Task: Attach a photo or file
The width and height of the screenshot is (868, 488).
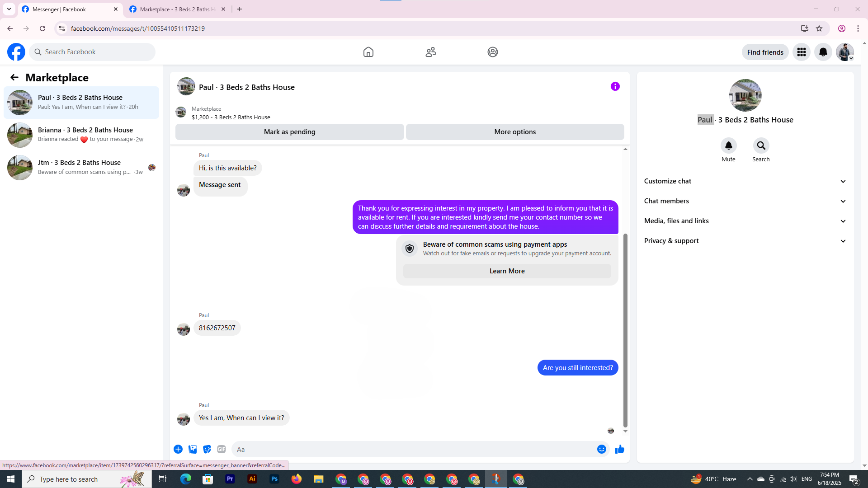Action: tap(193, 449)
